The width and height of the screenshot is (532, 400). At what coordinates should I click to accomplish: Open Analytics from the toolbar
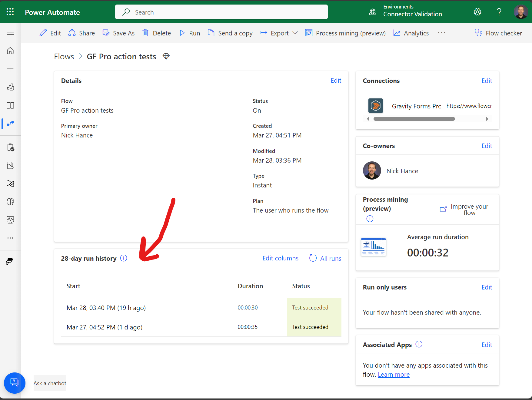tap(411, 33)
